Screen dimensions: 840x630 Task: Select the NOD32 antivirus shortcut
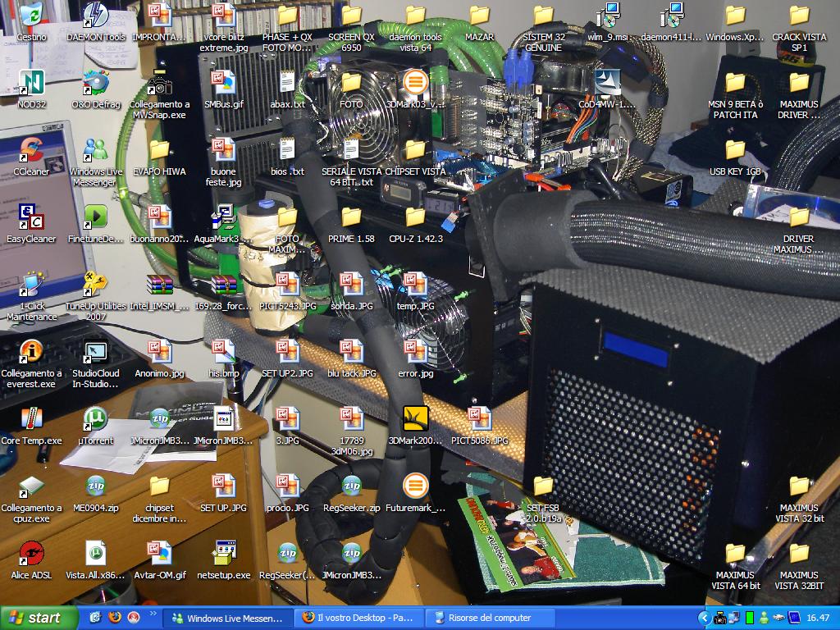[x=32, y=82]
